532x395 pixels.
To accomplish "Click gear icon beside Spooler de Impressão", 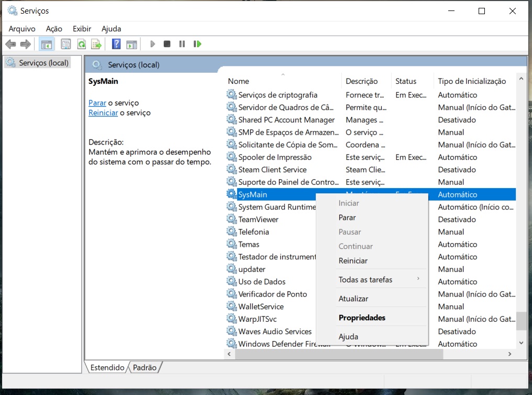I will point(232,157).
